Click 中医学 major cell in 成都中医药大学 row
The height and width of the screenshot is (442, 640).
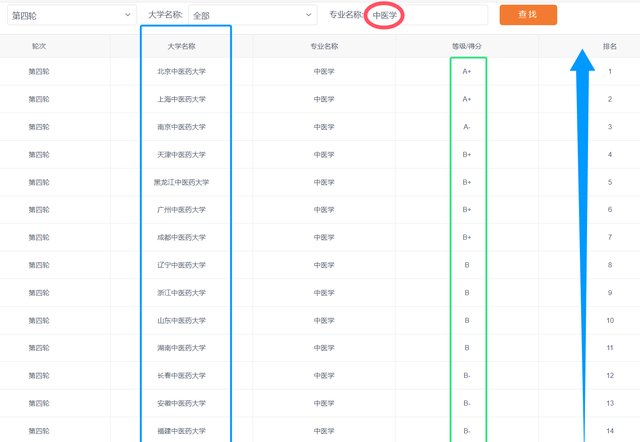pos(324,237)
